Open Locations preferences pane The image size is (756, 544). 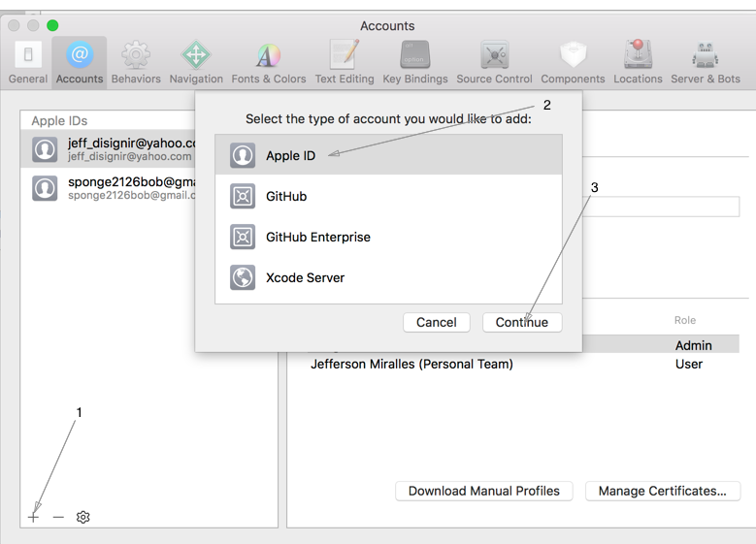coord(638,63)
